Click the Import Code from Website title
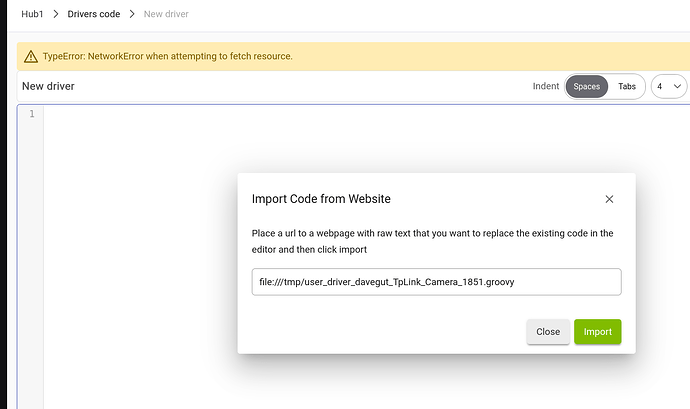This screenshot has width=690, height=409. [x=320, y=199]
